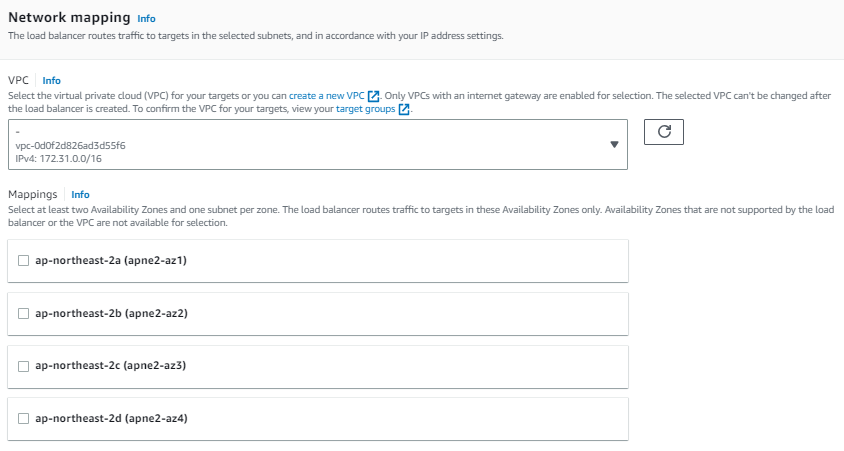Image resolution: width=844 pixels, height=451 pixels.
Task: Follow the "create a new VPC" link
Action: click(x=327, y=96)
